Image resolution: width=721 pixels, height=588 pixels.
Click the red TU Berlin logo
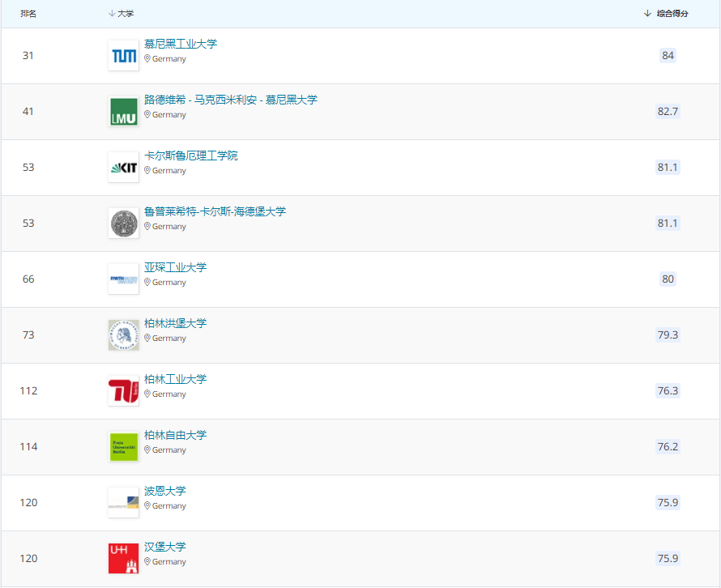click(123, 391)
